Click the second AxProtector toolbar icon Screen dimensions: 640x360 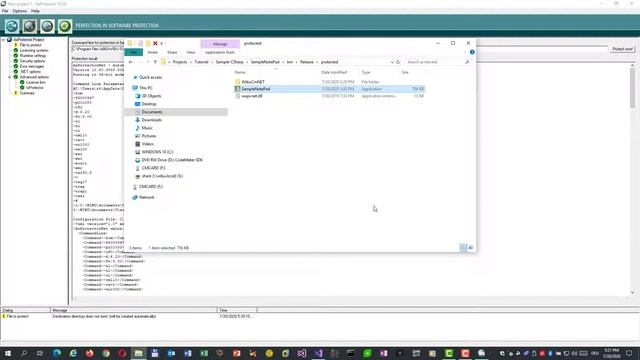click(29, 26)
